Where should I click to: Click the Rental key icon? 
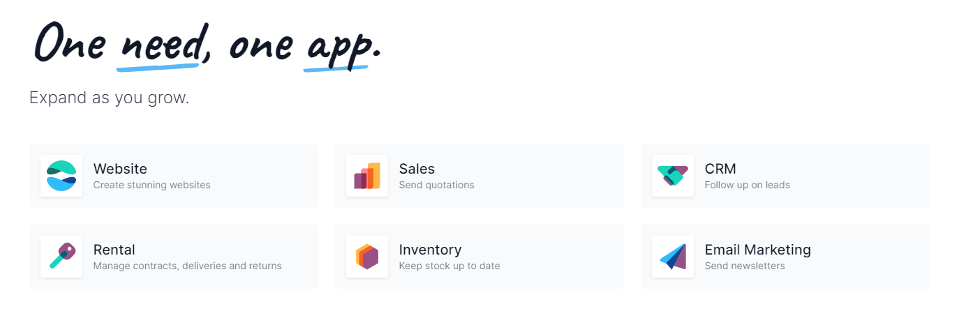[x=61, y=257]
